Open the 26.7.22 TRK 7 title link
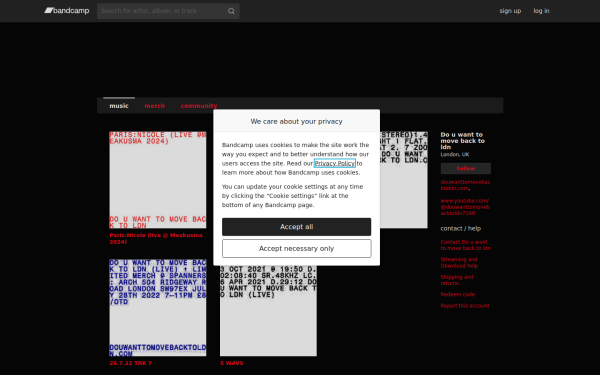The width and height of the screenshot is (600, 375). [x=130, y=363]
